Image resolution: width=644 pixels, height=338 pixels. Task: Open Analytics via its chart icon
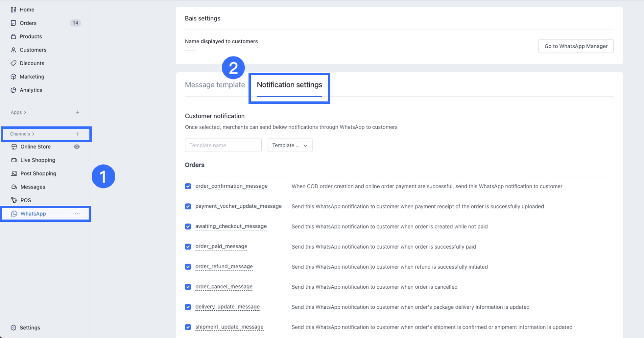click(13, 90)
